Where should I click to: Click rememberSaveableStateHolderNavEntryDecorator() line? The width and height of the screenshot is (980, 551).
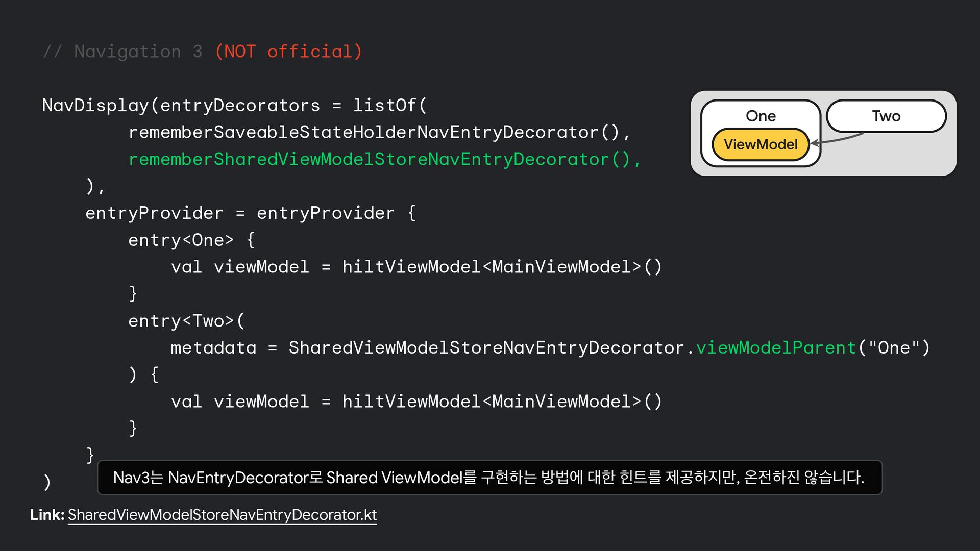379,132
